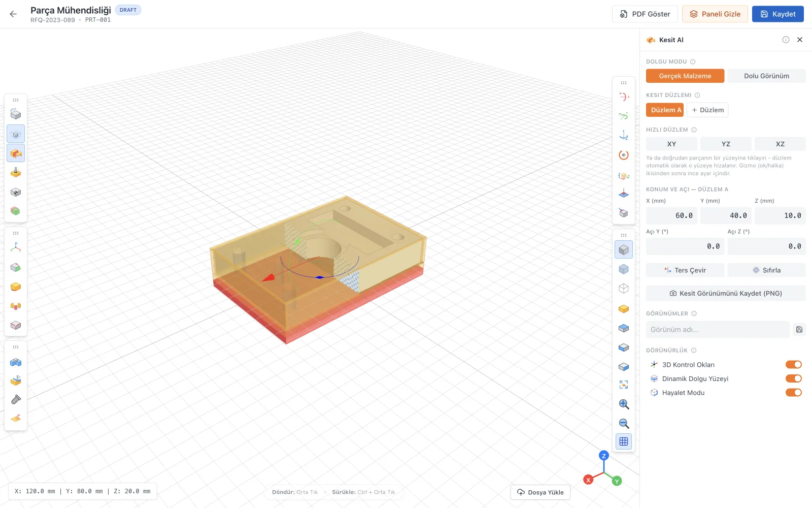
Task: Click the info icon beside DOLGU MODU
Action: coord(693,62)
